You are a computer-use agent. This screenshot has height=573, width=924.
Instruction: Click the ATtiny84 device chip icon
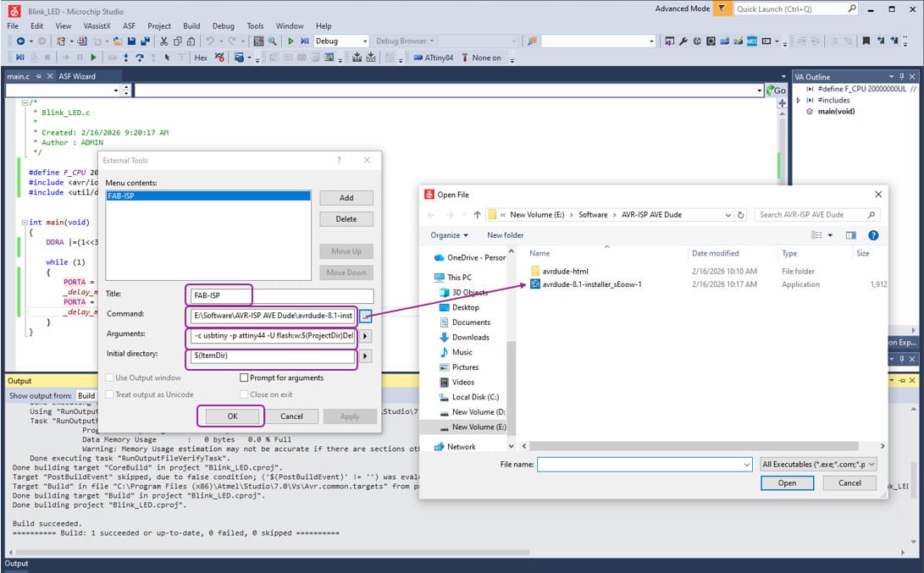(418, 58)
